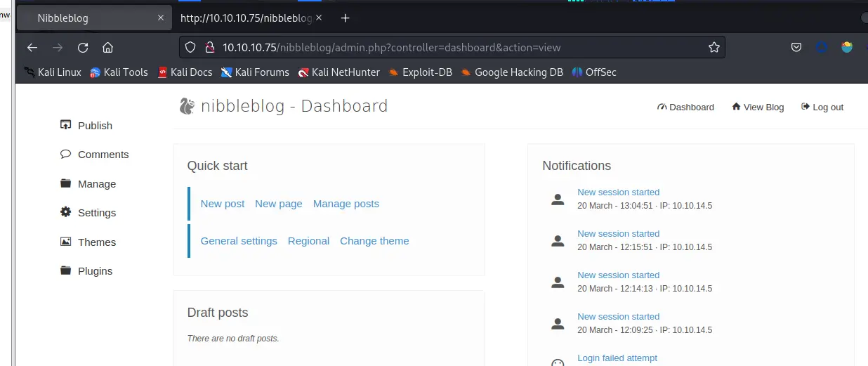Screen dimensions: 868x366
Task: Go to the browser home page icon
Action: pyautogui.click(x=107, y=48)
